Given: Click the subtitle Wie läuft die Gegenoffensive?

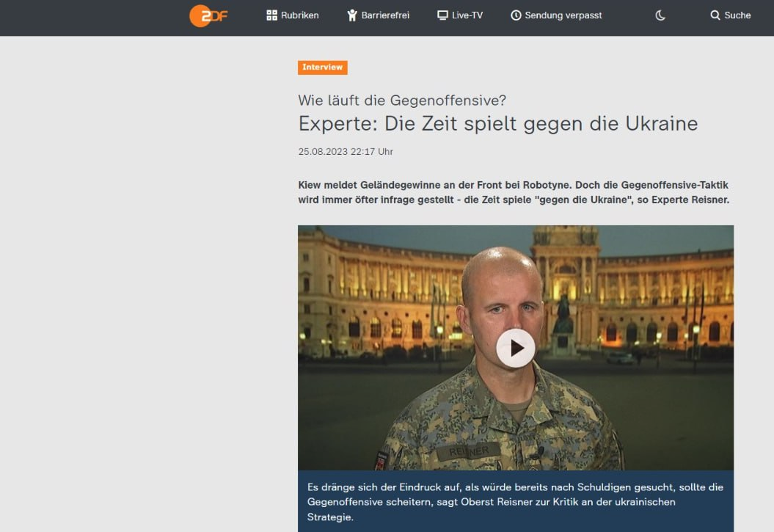Looking at the screenshot, I should click(402, 101).
